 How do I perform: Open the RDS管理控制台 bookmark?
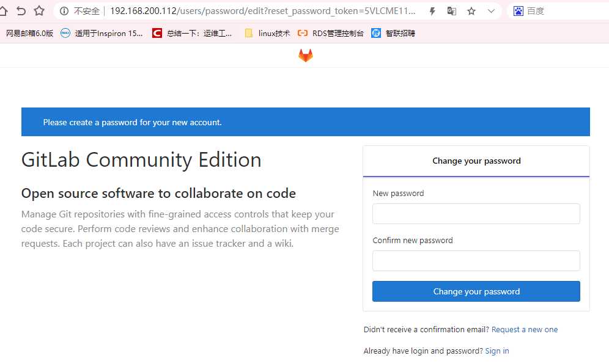[x=331, y=34]
